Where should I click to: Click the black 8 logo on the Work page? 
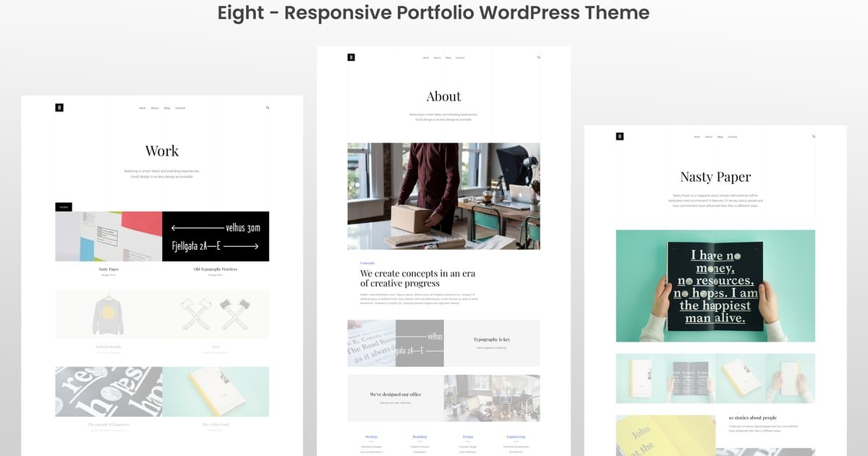point(59,108)
